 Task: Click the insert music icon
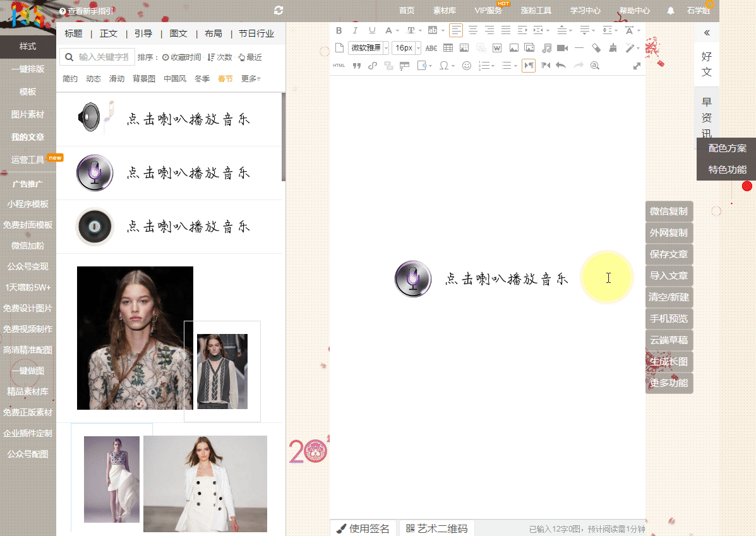(546, 48)
